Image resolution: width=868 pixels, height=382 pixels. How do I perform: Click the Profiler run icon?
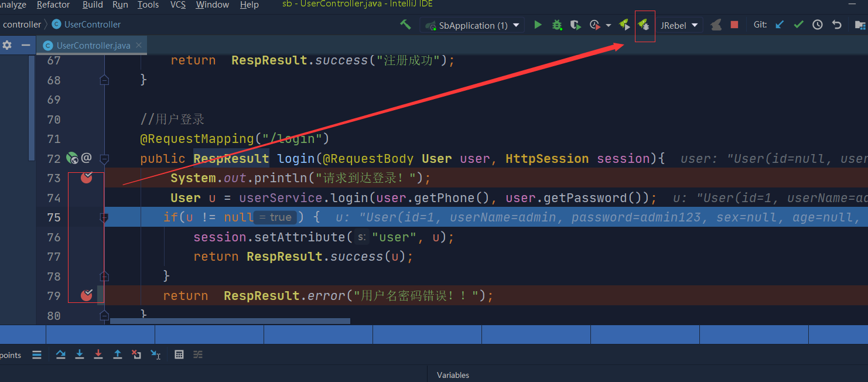595,25
